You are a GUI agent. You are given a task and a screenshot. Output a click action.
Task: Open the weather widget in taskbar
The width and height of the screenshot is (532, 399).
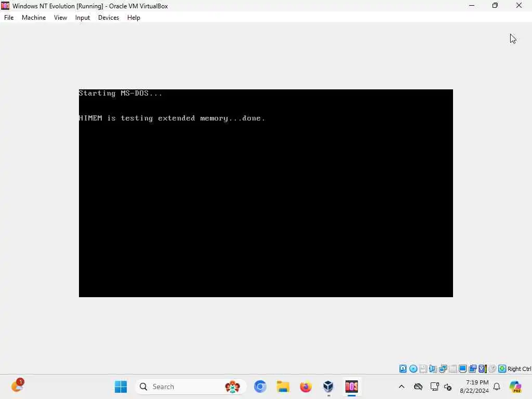(x=17, y=387)
